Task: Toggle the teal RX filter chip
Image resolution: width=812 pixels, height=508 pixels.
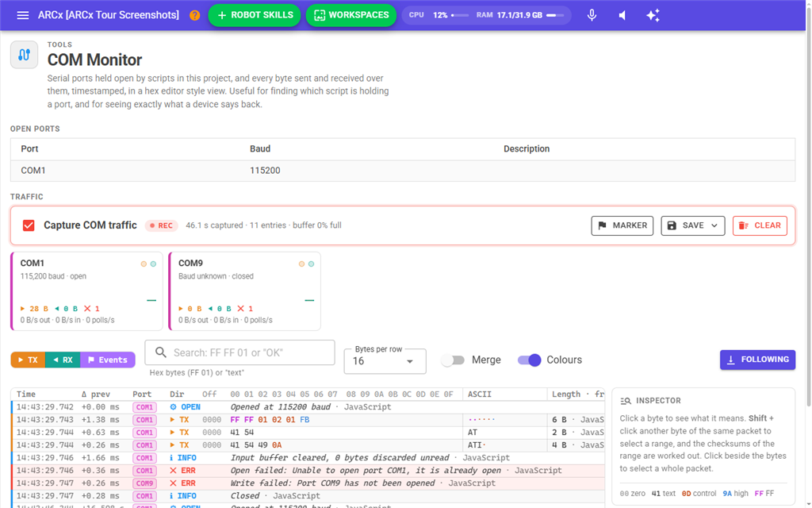Action: tap(63, 360)
